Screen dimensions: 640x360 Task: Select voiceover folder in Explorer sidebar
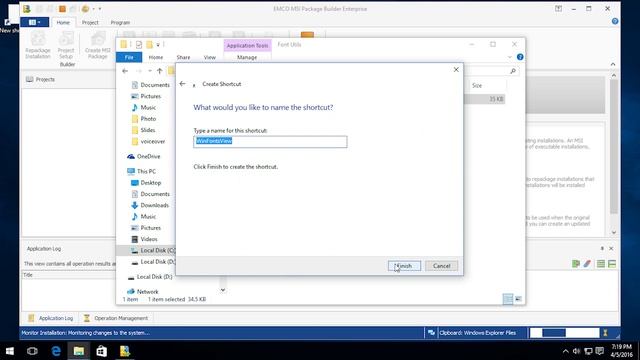[149, 142]
